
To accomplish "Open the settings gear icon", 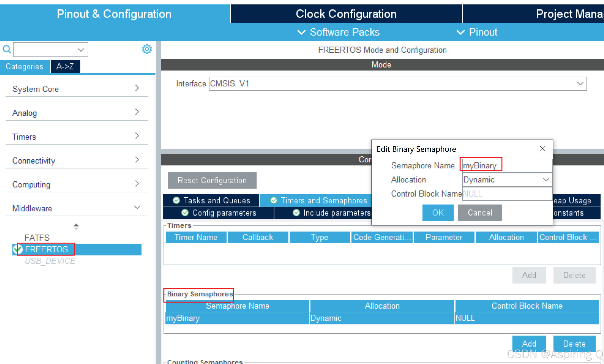I will click(147, 49).
